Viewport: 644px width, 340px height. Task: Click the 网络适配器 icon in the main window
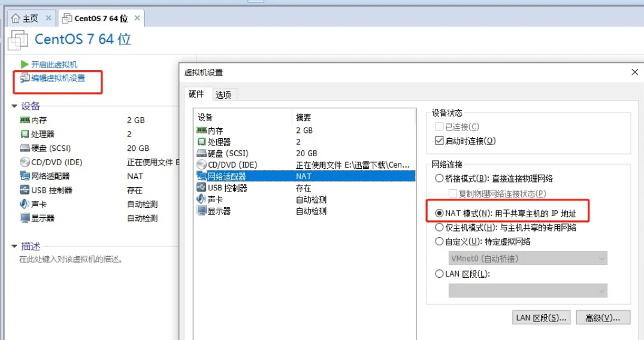coord(25,176)
